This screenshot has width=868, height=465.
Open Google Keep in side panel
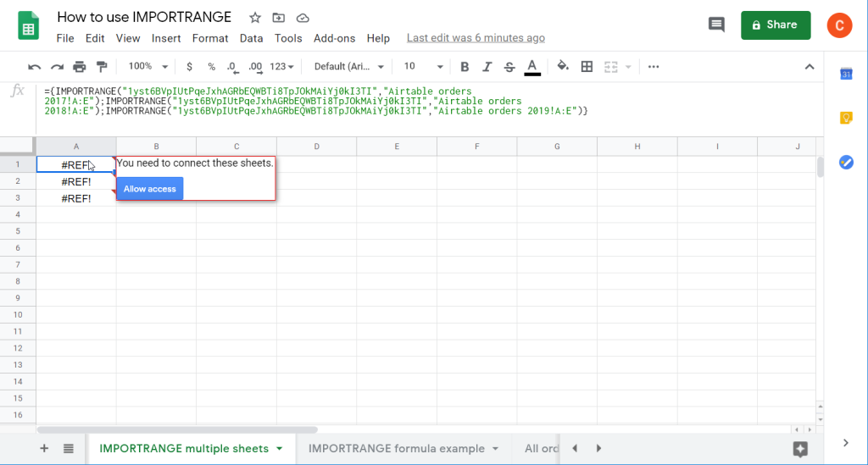pos(845,118)
